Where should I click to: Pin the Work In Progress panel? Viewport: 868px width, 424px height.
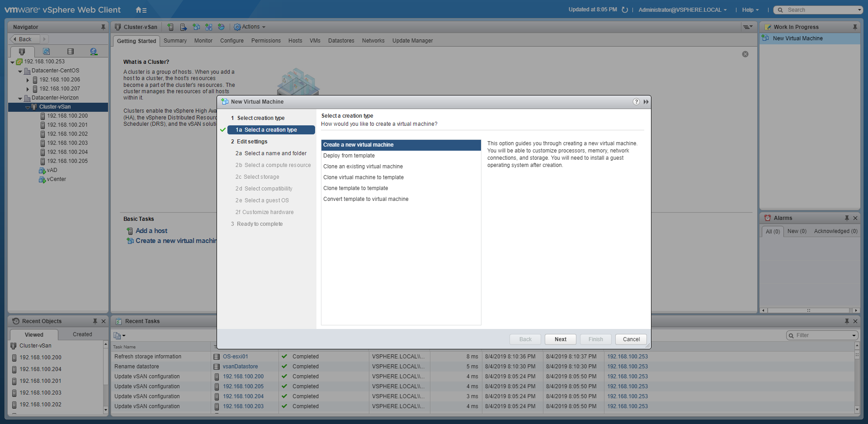(855, 27)
